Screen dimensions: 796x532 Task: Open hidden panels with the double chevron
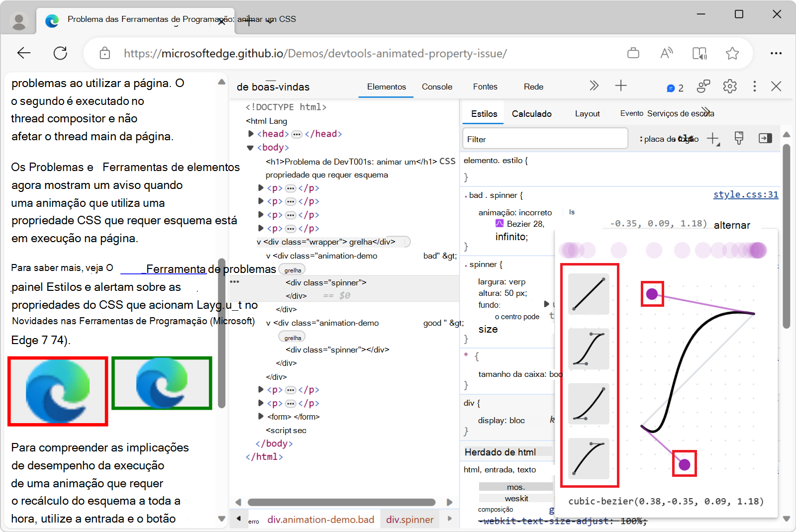point(594,86)
